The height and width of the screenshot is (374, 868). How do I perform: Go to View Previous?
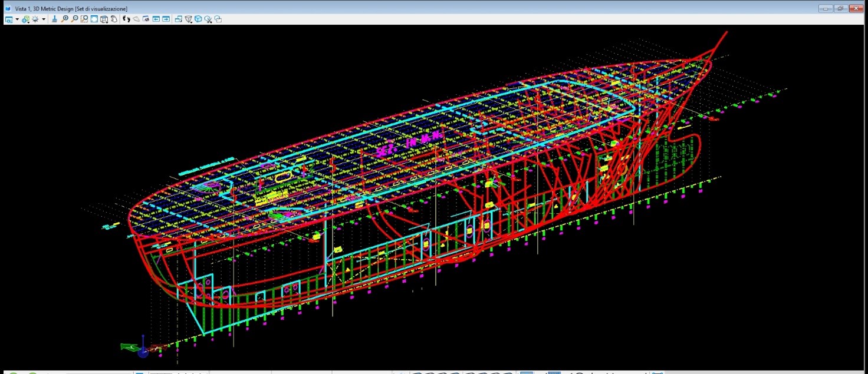click(156, 19)
